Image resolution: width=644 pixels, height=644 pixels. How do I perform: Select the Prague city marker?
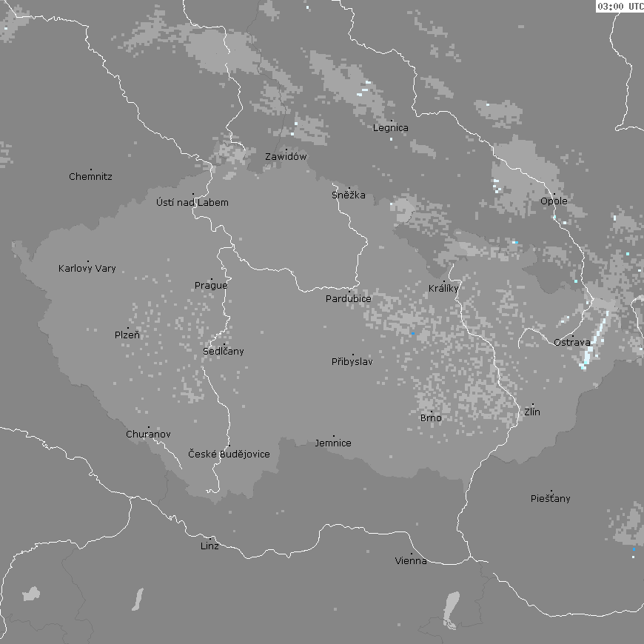pyautogui.click(x=212, y=279)
